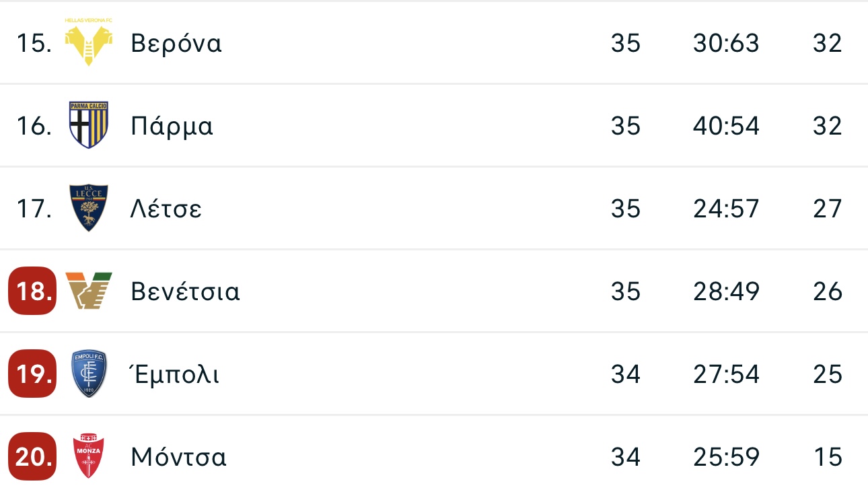Viewport: 868px width, 494px height.
Task: Tap the AC Monza red crest
Action: click(89, 456)
